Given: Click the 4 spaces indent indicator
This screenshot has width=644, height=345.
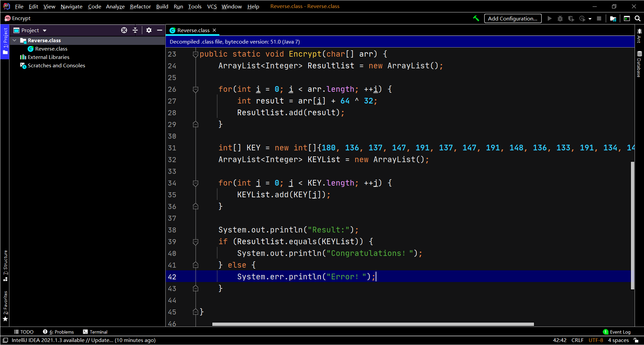Looking at the screenshot, I should point(618,340).
